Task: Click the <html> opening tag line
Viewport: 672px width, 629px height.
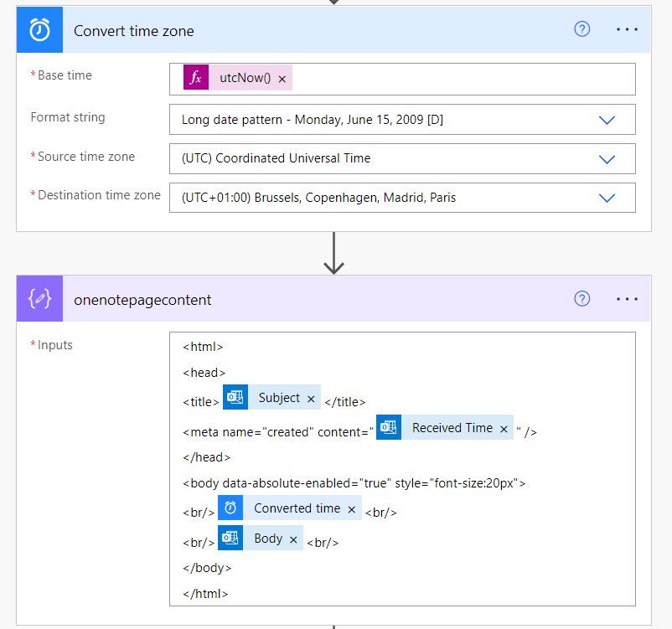Action: (203, 347)
